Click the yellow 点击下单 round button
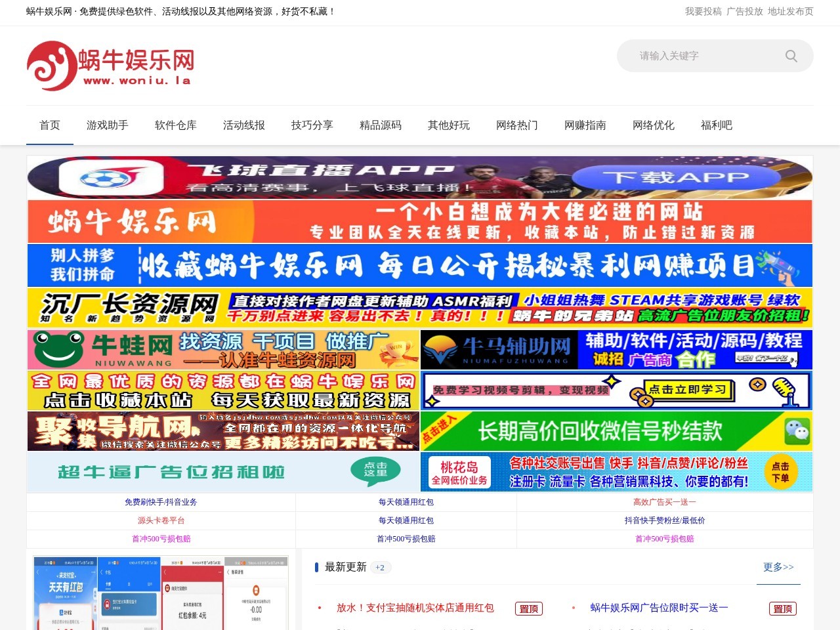 (780, 472)
